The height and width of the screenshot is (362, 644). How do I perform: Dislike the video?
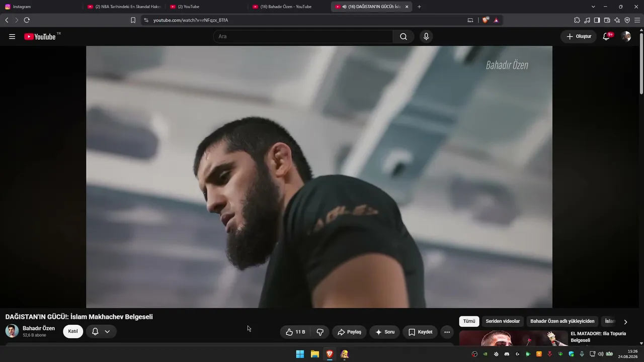320,332
